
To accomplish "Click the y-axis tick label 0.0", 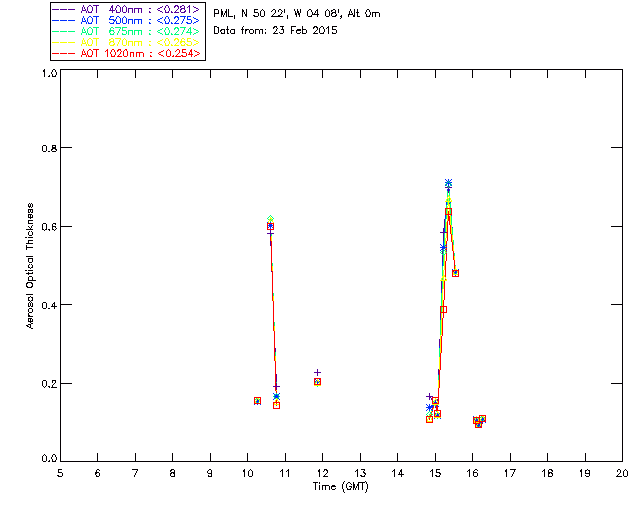I will coord(49,459).
